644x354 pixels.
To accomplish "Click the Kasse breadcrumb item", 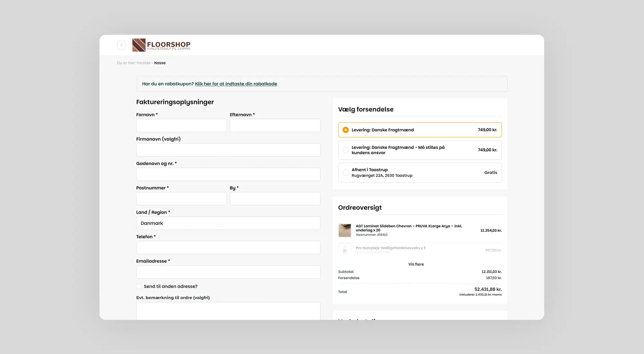I will (160, 63).
